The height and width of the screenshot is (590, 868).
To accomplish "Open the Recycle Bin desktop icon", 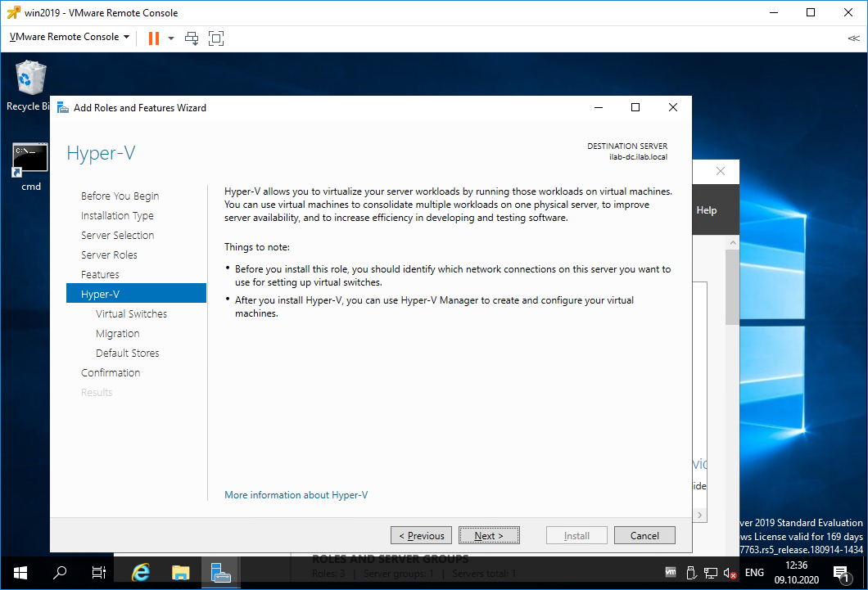I will [x=30, y=86].
